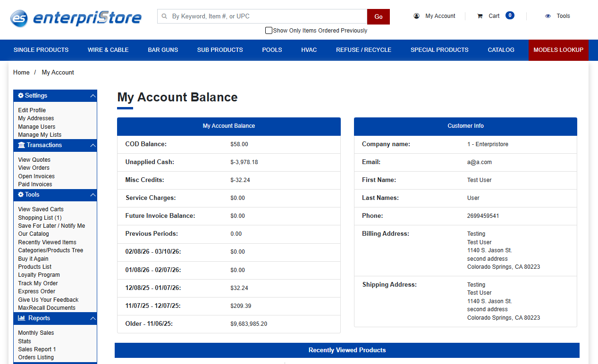Viewport: 598px width, 364px height.
Task: Open the Catalog menu item
Action: (x=501, y=50)
